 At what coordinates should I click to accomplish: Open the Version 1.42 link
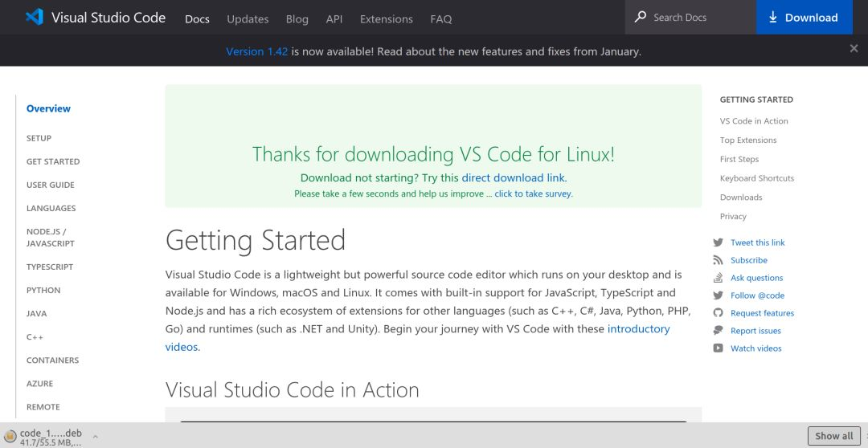coord(257,51)
